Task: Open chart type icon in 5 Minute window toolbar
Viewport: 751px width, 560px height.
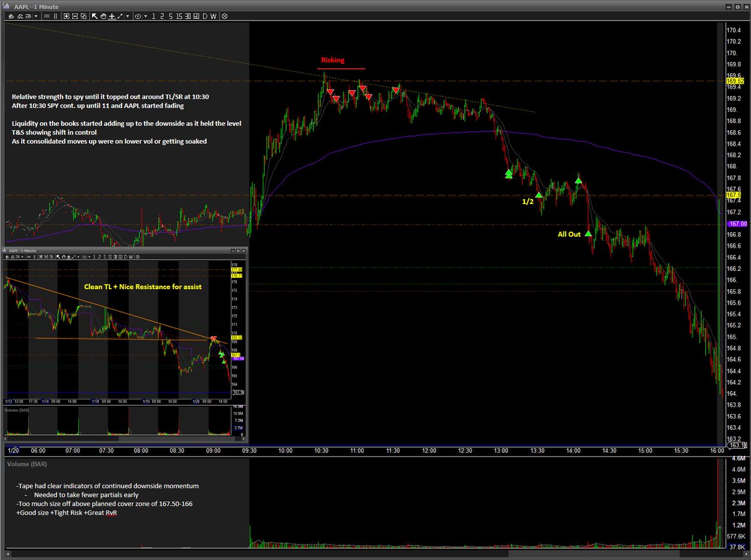Action: pyautogui.click(x=8, y=257)
